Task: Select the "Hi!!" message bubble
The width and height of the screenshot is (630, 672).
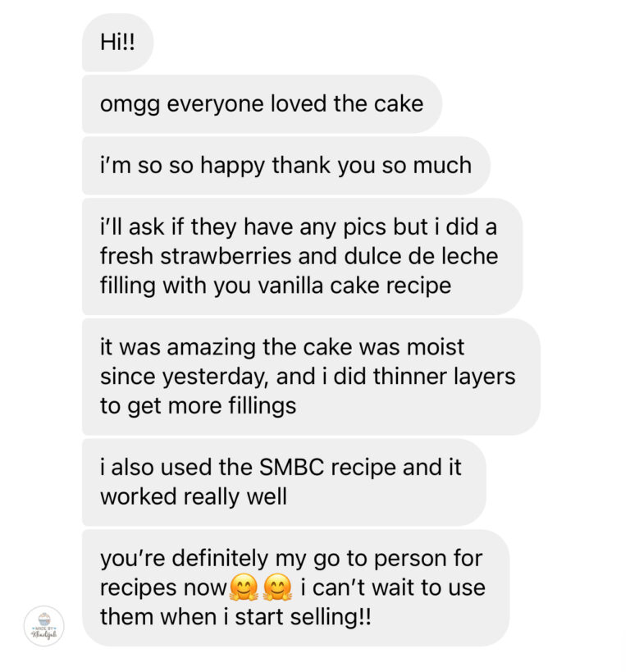Action: coord(117,43)
